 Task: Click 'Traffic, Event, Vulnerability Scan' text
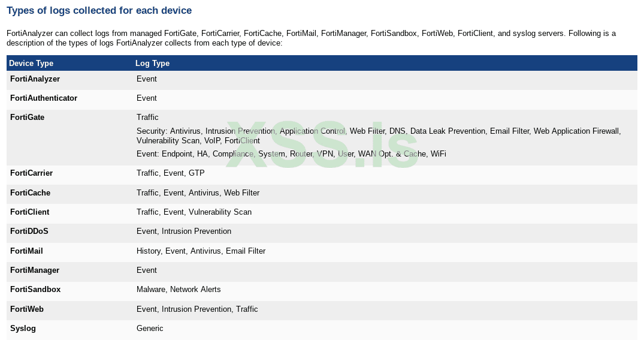(194, 212)
